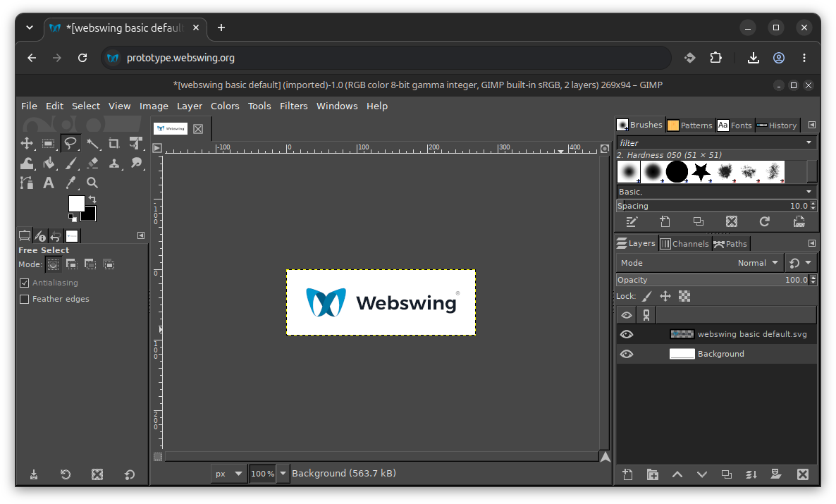Image resolution: width=836 pixels, height=504 pixels.
Task: Reset colors to default black and white
Action: click(72, 217)
